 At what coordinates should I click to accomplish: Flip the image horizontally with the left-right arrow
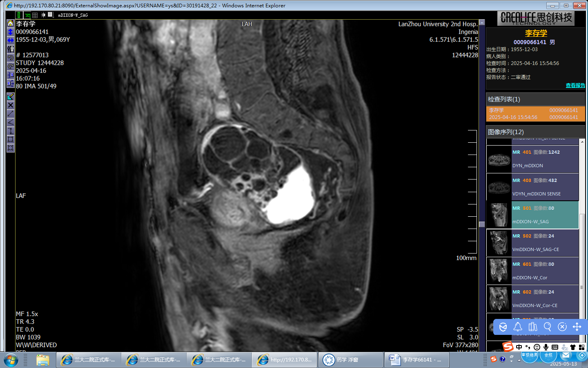11,40
